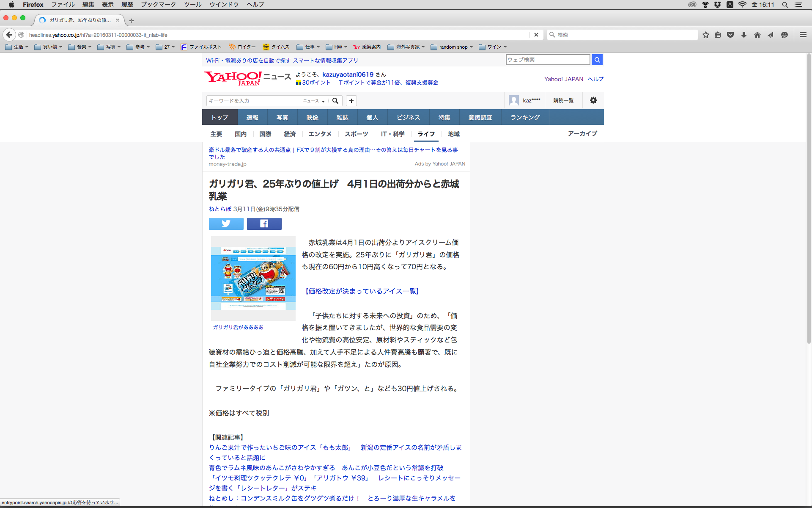Open the 生活 bookmarks folder dropdown
This screenshot has width=812, height=508.
[17, 47]
